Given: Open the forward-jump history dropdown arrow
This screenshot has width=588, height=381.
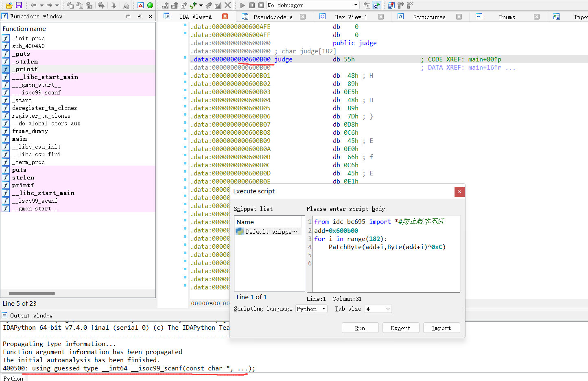Looking at the screenshot, I should pos(57,5).
